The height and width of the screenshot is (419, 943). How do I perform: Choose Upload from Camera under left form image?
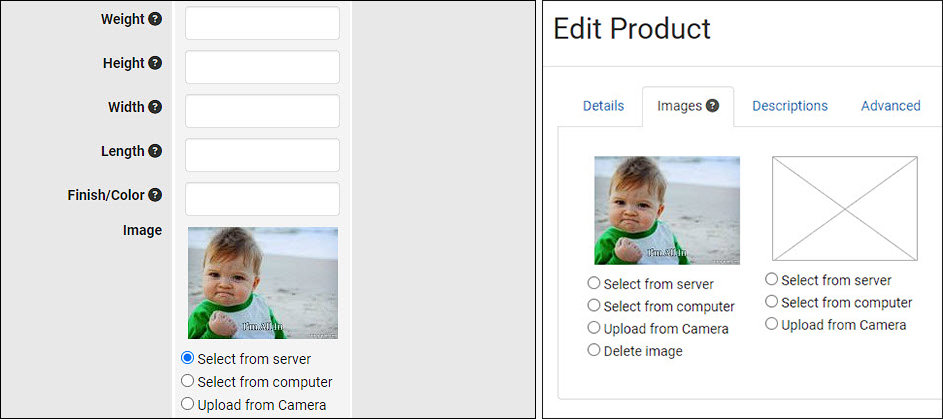click(x=188, y=403)
